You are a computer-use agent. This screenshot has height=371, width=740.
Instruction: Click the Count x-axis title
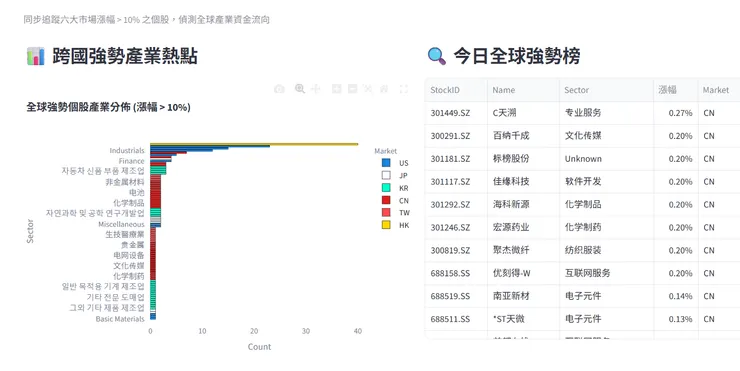tap(260, 347)
